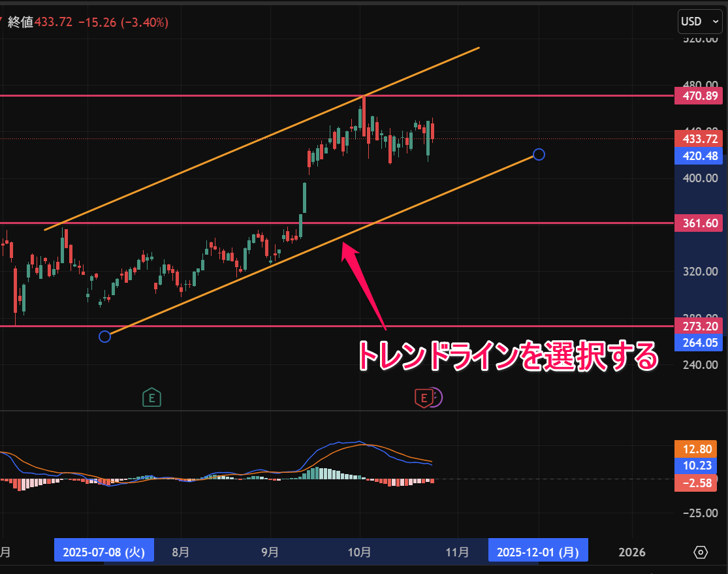This screenshot has width=728, height=574.
Task: Click the trendline's upper-right anchor circle
Action: tap(539, 155)
